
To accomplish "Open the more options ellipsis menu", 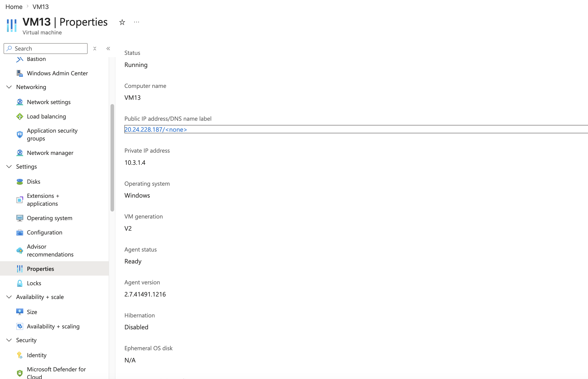I will [137, 22].
